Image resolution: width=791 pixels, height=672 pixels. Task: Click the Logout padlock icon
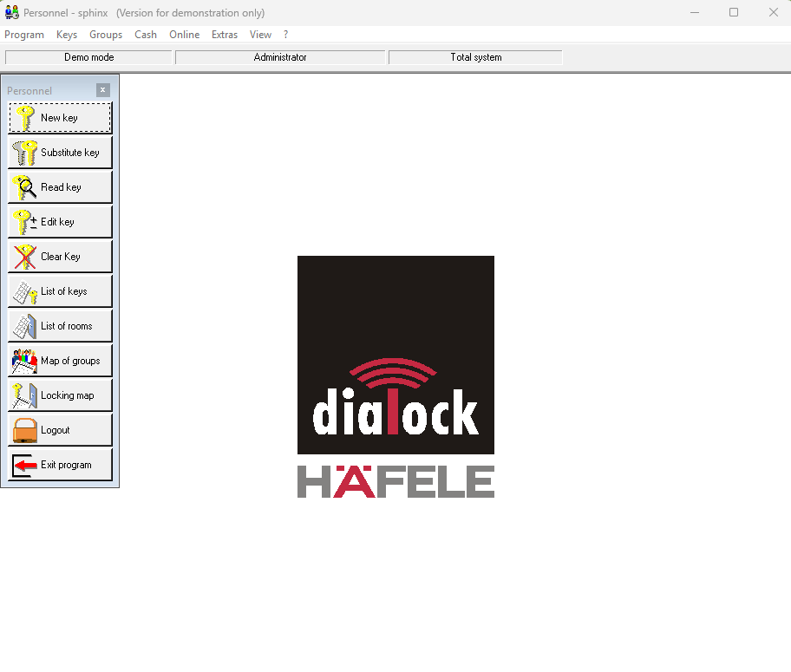pos(25,430)
